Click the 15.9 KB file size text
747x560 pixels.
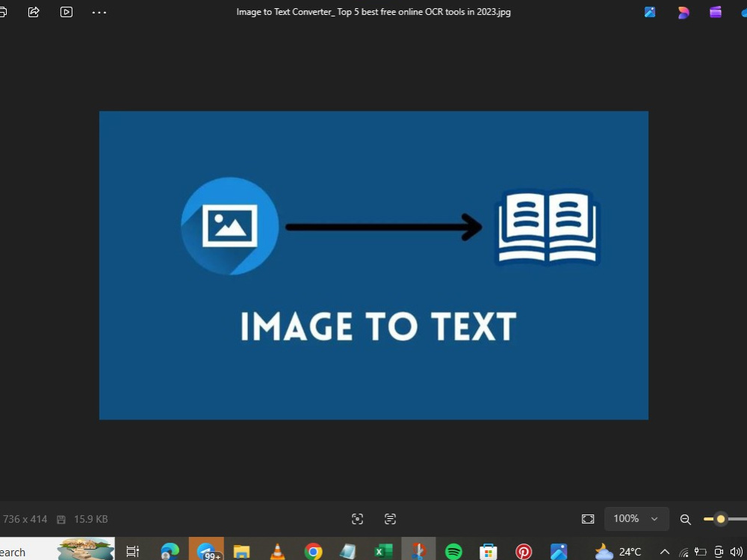tap(90, 519)
